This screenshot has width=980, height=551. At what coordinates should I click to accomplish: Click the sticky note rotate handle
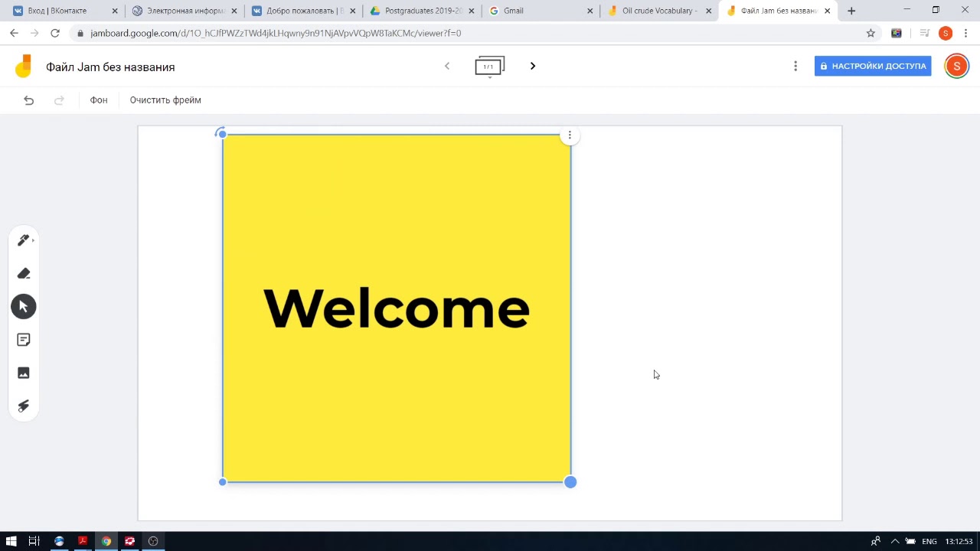(x=220, y=133)
